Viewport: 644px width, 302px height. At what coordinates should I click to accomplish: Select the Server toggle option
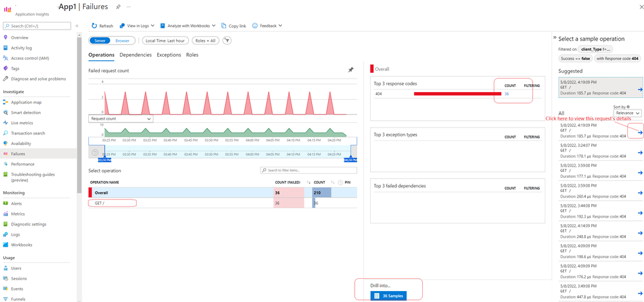pyautogui.click(x=100, y=41)
